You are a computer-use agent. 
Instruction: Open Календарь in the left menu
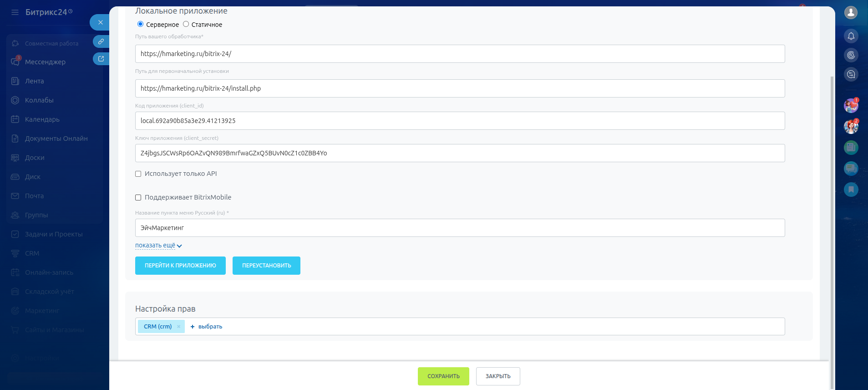click(x=42, y=119)
